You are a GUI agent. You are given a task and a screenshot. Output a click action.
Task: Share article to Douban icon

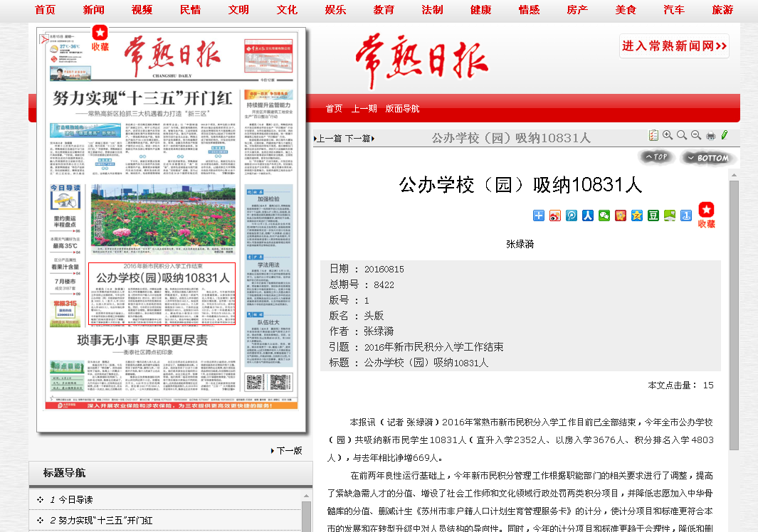pos(653,216)
